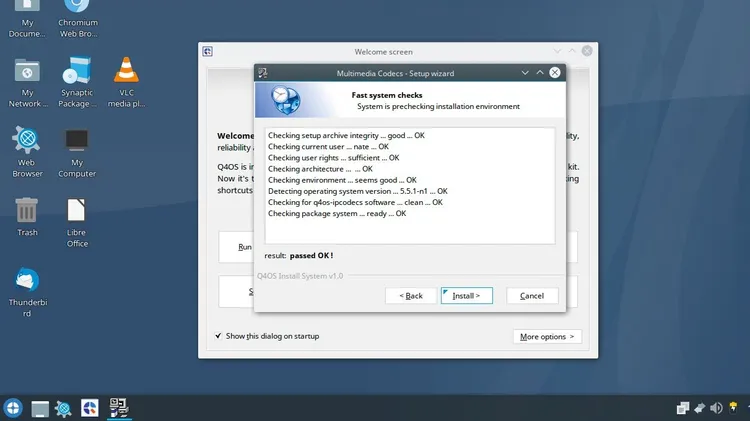Click the Install button
Viewport: 750px width, 421px height.
click(466, 296)
